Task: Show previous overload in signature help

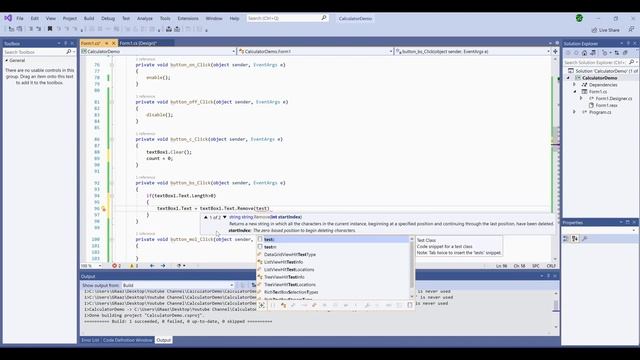Action: click(x=206, y=217)
